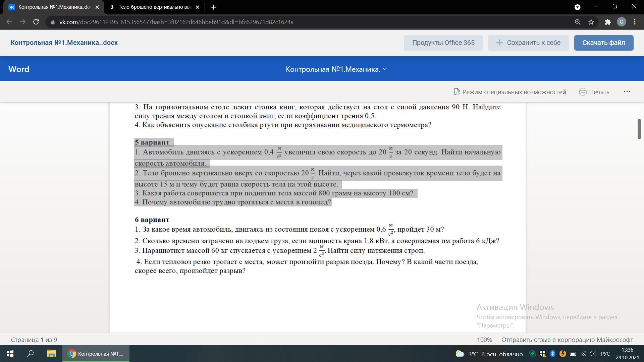Viewport: 644px width, 362px height.
Task: Open the Chrome extensions puzzle icon
Action: point(608,22)
